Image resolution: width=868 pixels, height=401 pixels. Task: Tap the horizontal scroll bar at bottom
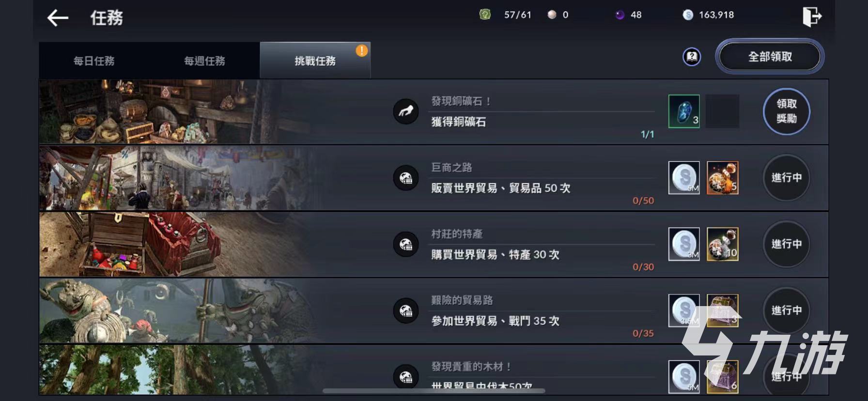[434, 391]
